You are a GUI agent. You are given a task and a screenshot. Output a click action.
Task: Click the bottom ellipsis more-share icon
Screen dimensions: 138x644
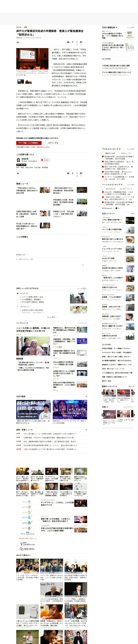coord(85,173)
